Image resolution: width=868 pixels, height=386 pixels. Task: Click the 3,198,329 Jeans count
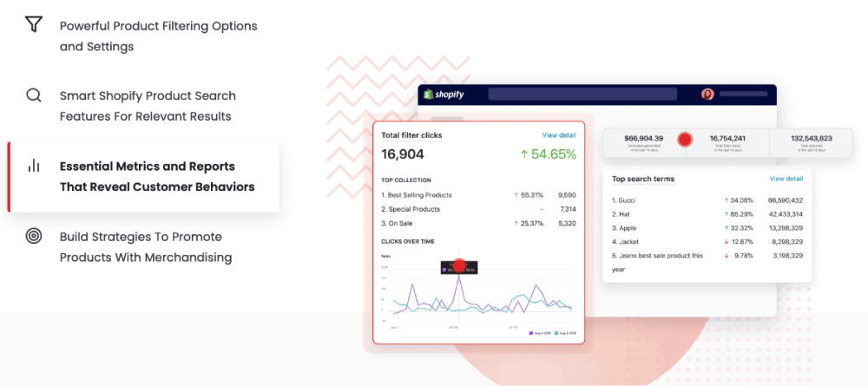pyautogui.click(x=786, y=256)
